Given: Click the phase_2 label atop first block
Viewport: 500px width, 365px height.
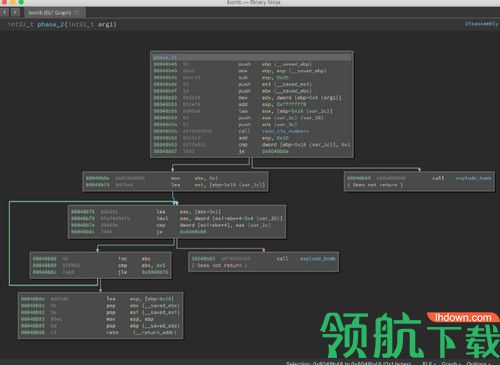Looking at the screenshot, I should (165, 57).
